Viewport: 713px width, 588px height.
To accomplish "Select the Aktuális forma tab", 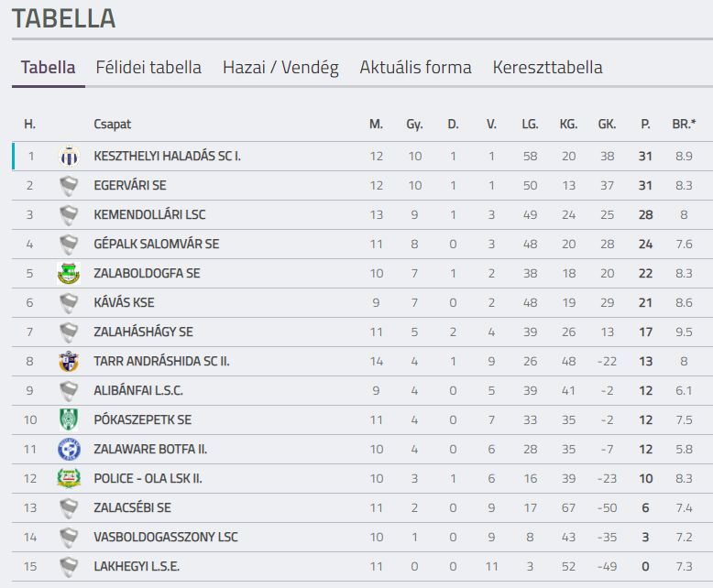I will (416, 67).
